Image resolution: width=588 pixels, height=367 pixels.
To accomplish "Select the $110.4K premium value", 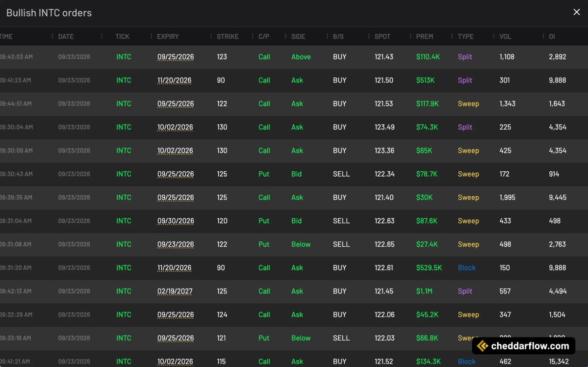I will point(428,56).
